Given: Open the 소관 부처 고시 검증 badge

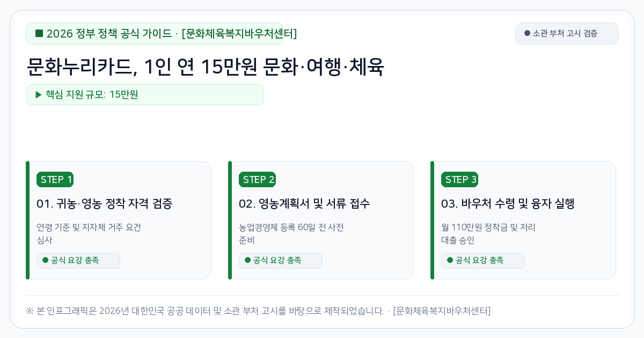Looking at the screenshot, I should [x=567, y=33].
